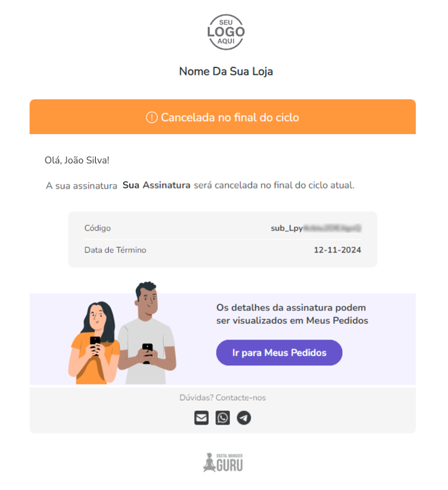
Task: Click the exclamation warning icon in banner
Action: 152,117
